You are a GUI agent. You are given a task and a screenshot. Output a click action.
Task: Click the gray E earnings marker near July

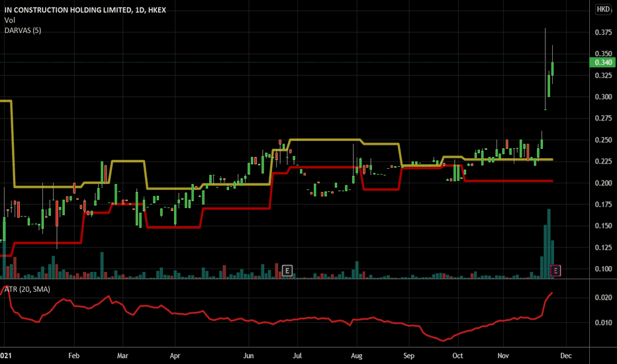pos(287,270)
